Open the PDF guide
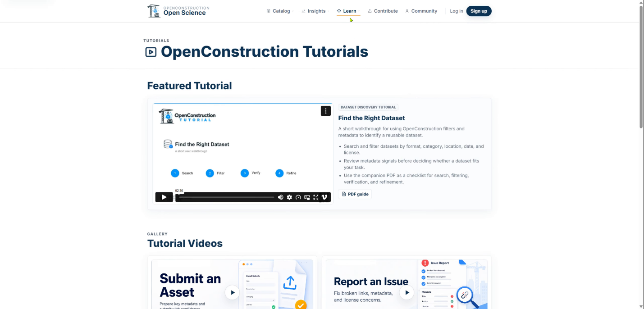This screenshot has width=644, height=309. 355,194
